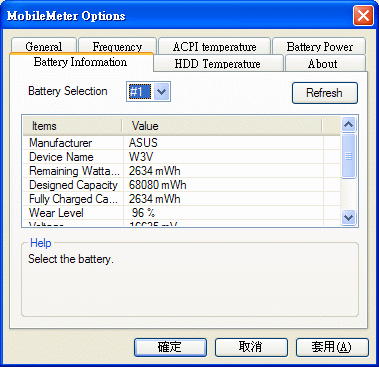This screenshot has width=379, height=367.
Task: Close the MobileMeter Options window
Action: click(363, 16)
